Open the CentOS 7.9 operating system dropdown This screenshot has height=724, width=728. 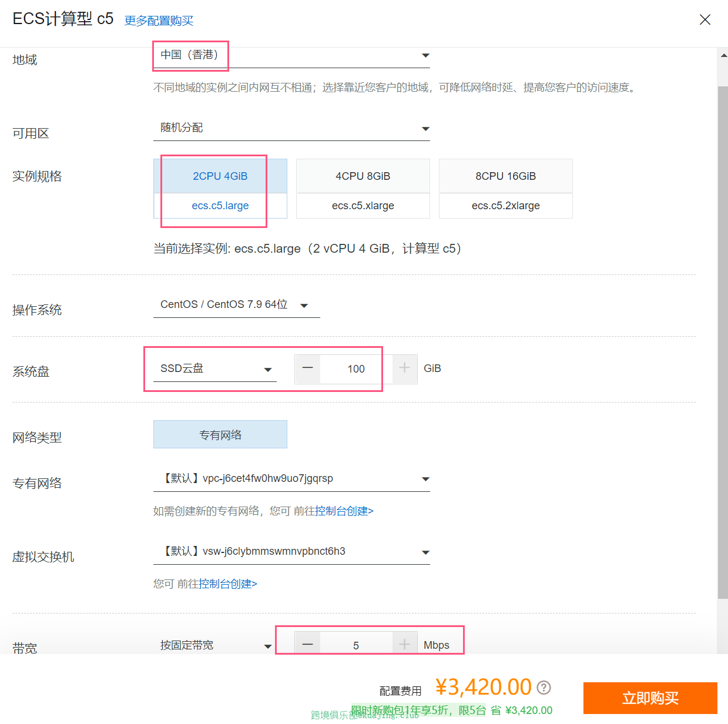(x=237, y=305)
